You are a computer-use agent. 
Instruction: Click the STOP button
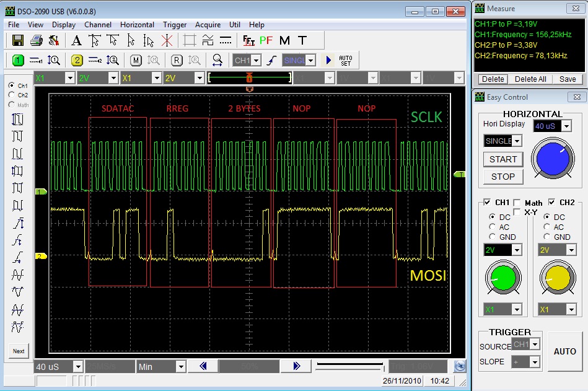(503, 177)
